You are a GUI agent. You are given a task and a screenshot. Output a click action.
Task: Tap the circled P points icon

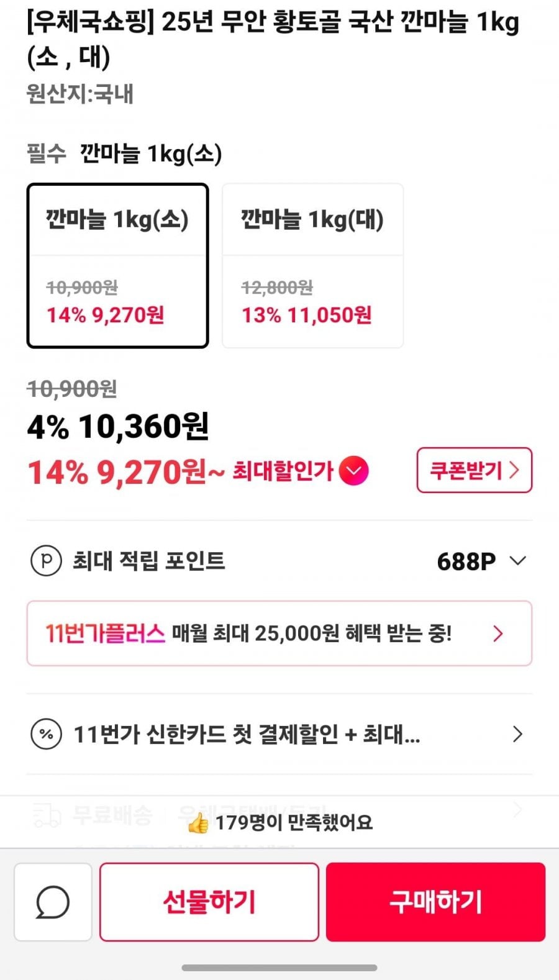(x=46, y=561)
